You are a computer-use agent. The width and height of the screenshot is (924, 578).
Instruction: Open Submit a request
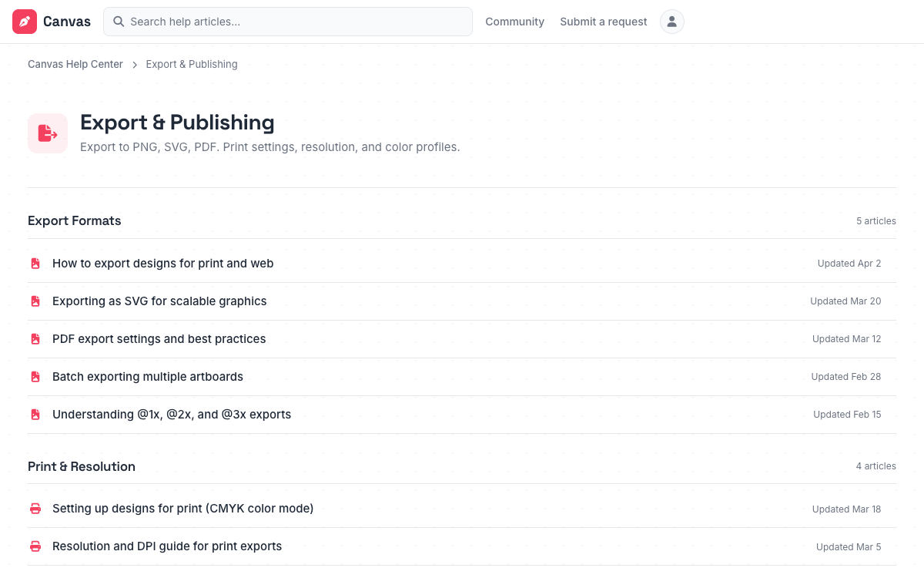pos(604,22)
